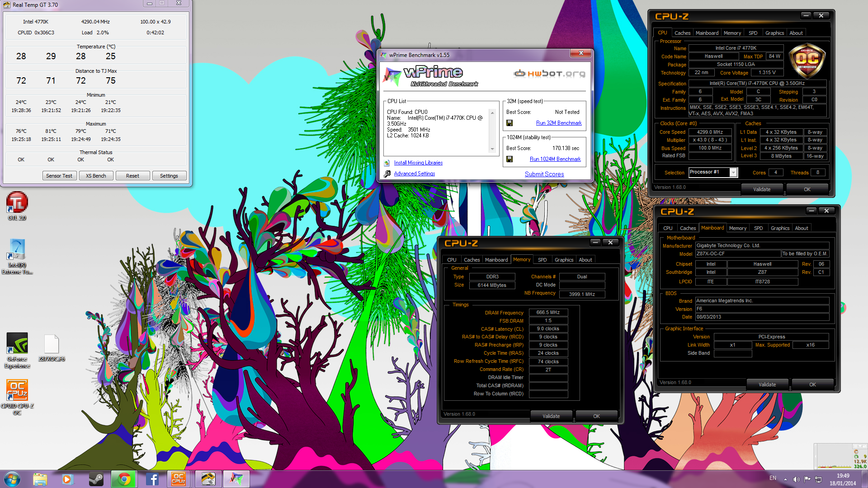The image size is (868, 488).
Task: Click the icon beside Install Missing Libraries
Action: pyautogui.click(x=387, y=163)
